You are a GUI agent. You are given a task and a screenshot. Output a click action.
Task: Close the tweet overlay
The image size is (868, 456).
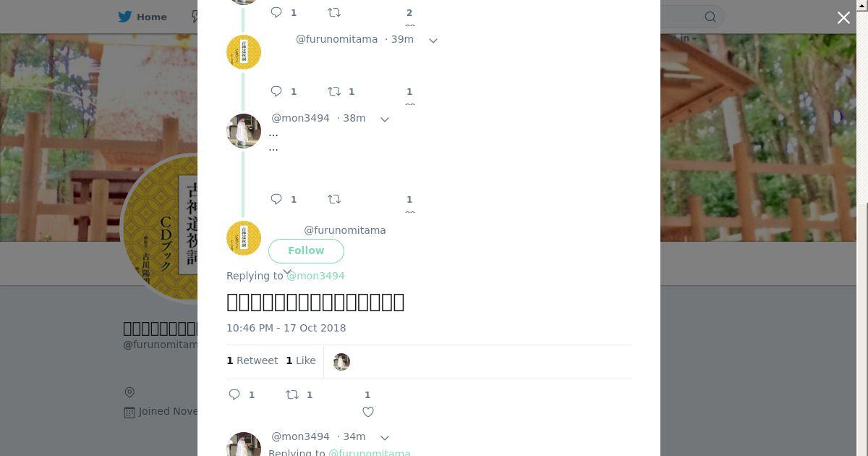click(x=843, y=18)
